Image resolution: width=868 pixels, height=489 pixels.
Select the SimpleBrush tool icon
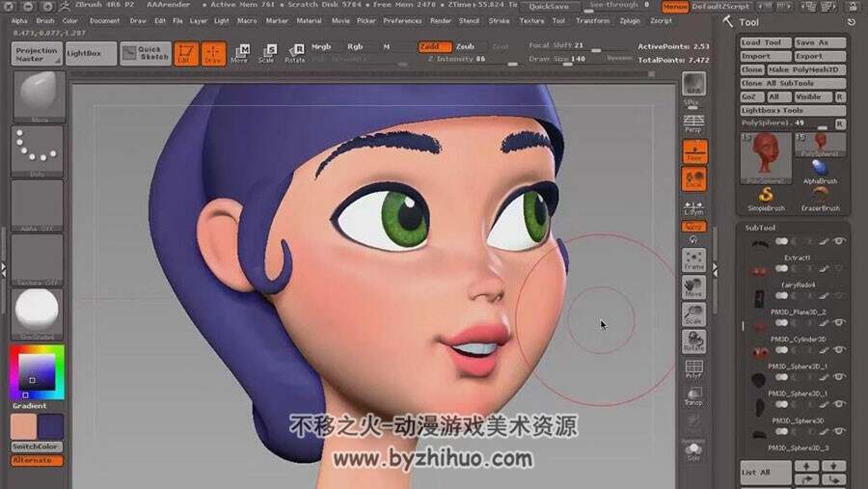pos(766,199)
